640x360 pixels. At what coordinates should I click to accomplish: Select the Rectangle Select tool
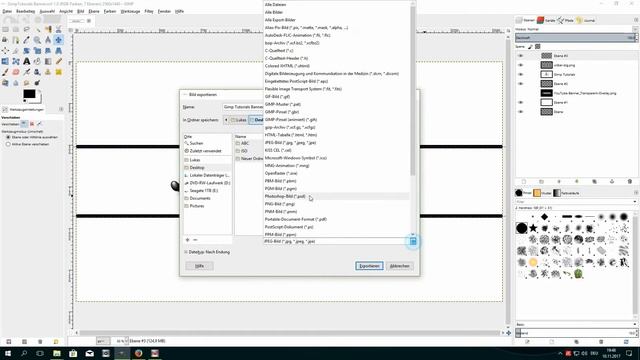point(5,29)
